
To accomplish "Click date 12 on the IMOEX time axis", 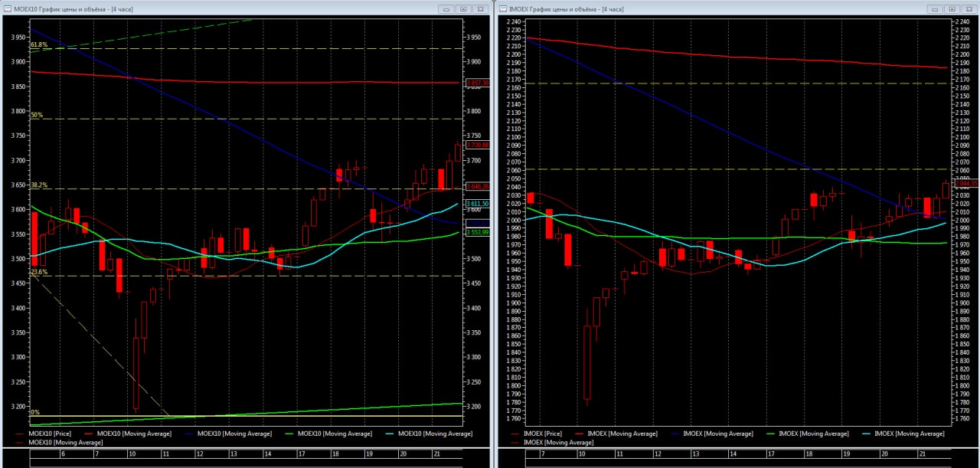I will pyautogui.click(x=658, y=454).
